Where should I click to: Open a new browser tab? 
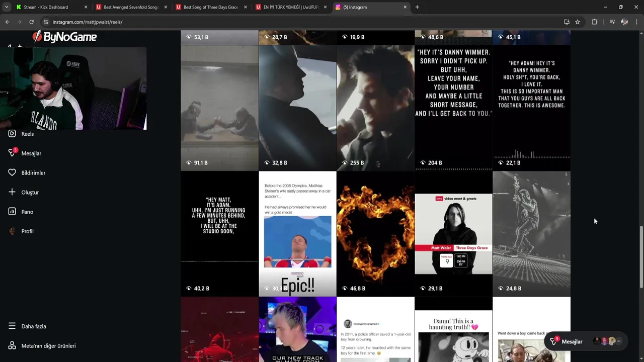[x=417, y=7]
